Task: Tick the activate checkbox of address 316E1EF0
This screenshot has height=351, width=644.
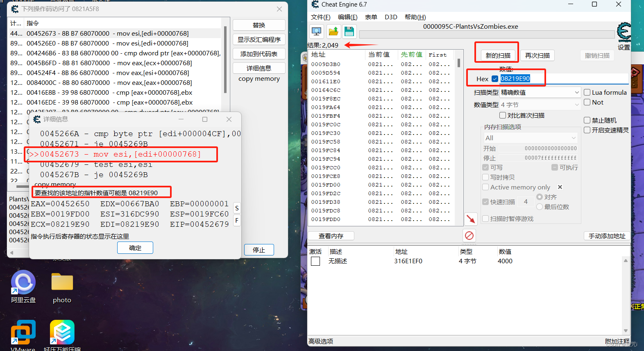Action: (315, 261)
